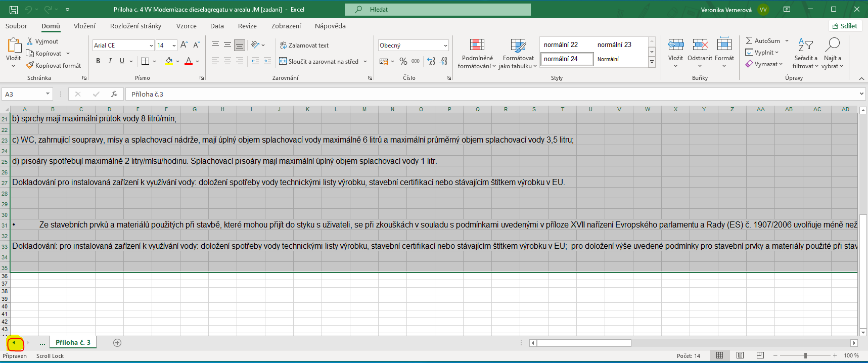Open the Vložení ribbon tab
The height and width of the screenshot is (363, 868).
84,26
